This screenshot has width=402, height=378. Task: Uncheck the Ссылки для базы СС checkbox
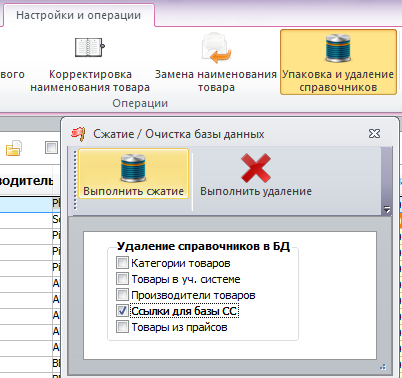click(122, 311)
